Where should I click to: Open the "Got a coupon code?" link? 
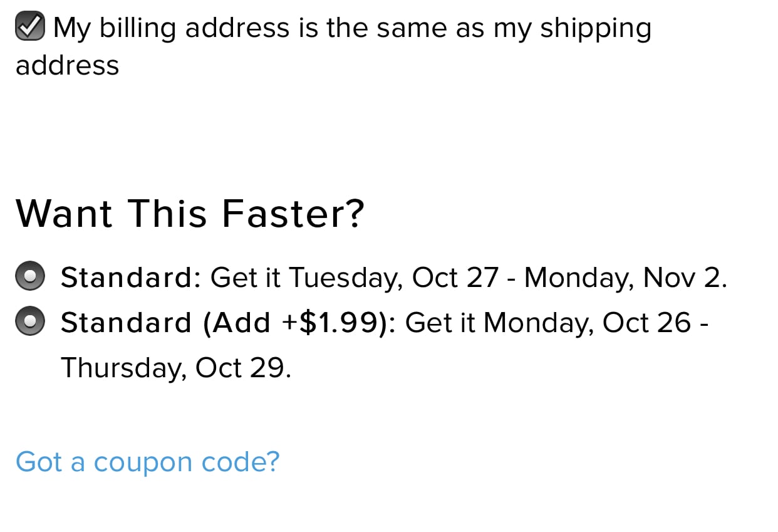click(147, 462)
